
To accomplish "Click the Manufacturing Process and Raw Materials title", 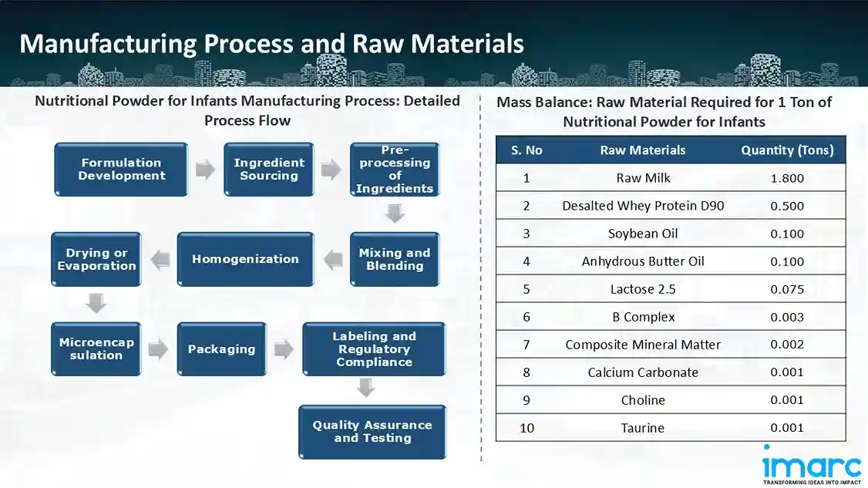I will click(271, 43).
